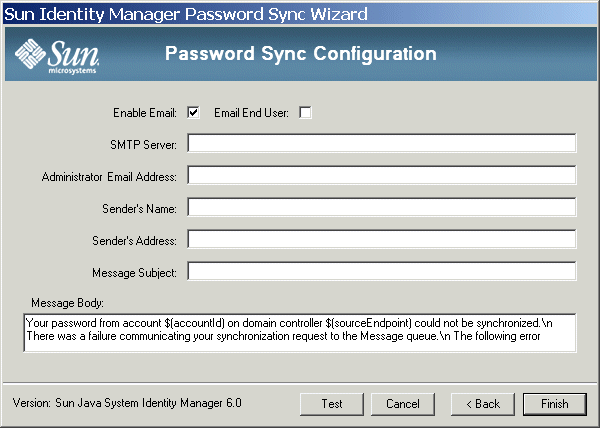Focus the SMTP Server field
600x428 pixels.
[x=382, y=143]
